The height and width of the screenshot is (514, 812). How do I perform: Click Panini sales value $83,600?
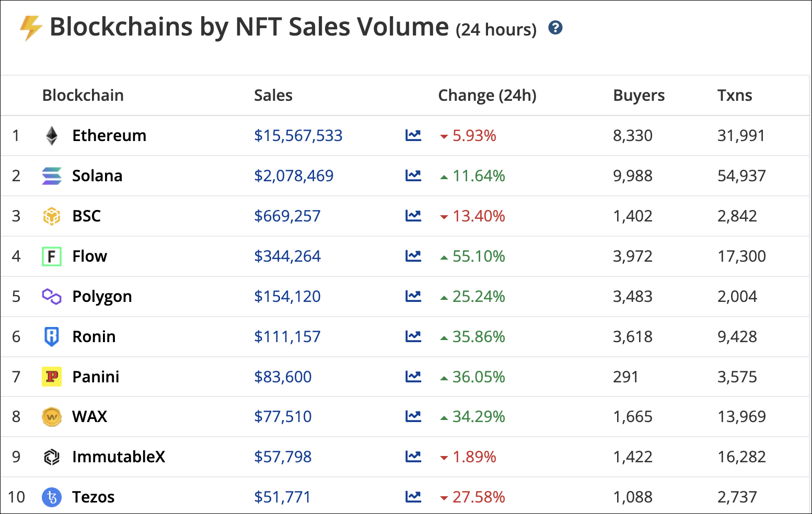[283, 377]
